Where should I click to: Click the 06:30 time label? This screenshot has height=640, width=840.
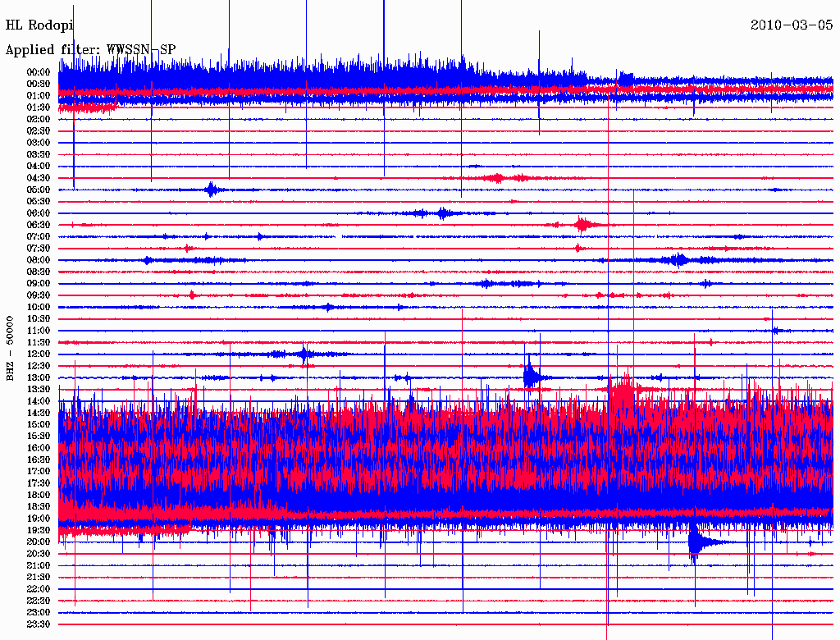[39, 225]
